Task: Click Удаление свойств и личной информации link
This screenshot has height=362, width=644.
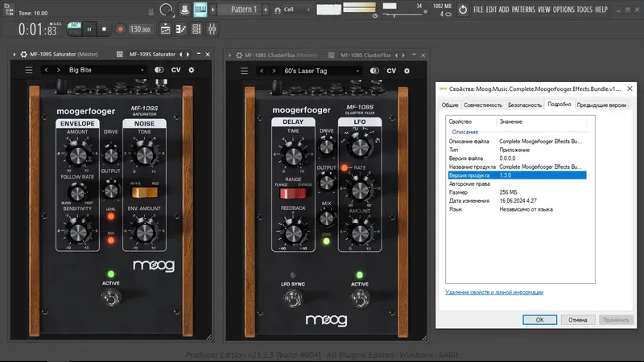Action: [494, 292]
